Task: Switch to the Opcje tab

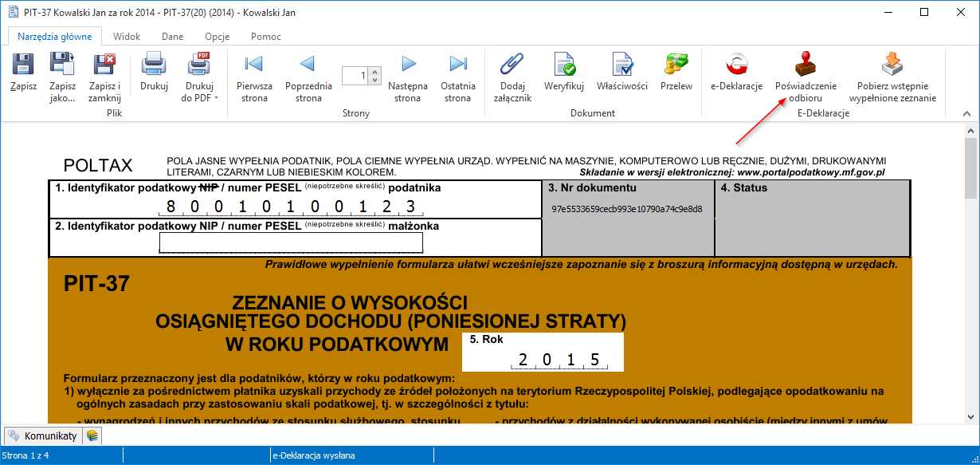Action: 217,37
